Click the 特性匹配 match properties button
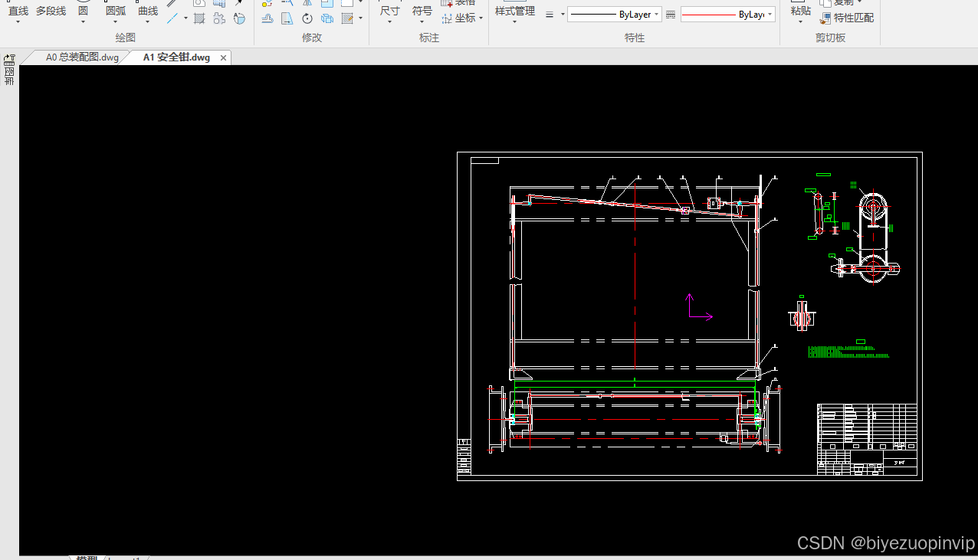The height and width of the screenshot is (560, 978). click(847, 18)
